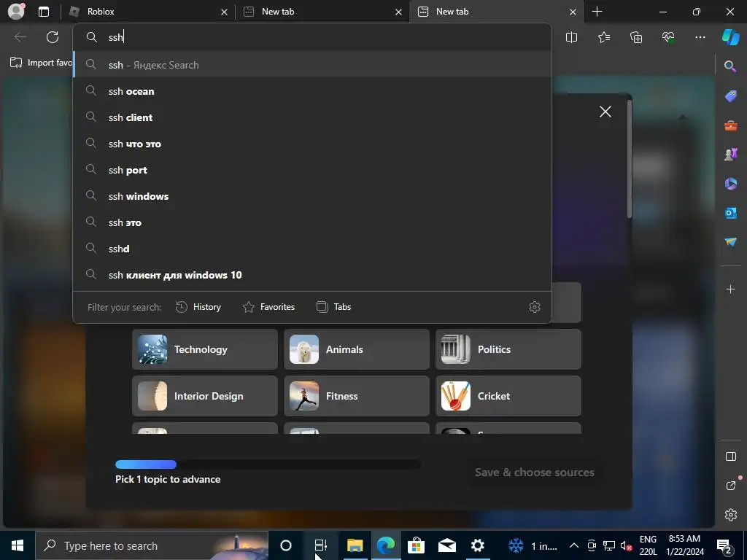
Task: Open Browser essentials heart icon
Action: (668, 37)
